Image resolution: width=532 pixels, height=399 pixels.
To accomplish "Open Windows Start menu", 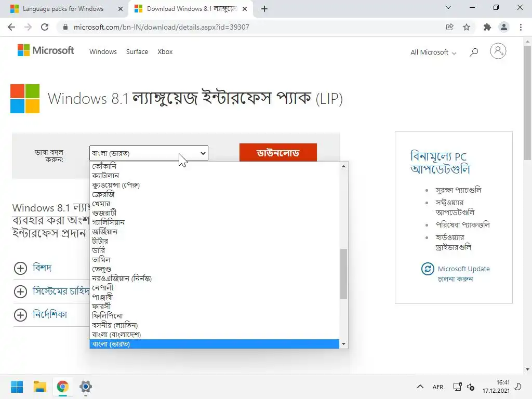I will point(17,387).
